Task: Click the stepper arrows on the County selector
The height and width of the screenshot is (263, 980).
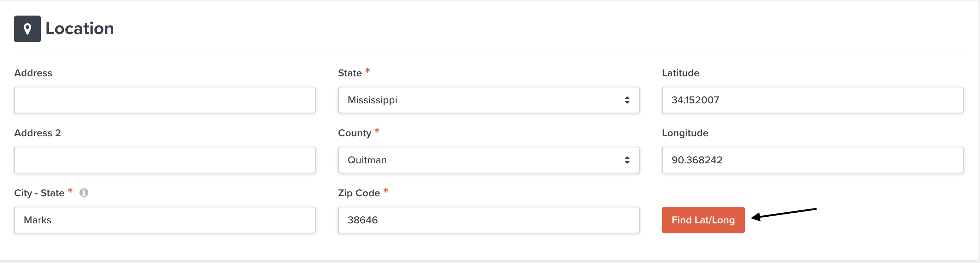Action: (628, 160)
